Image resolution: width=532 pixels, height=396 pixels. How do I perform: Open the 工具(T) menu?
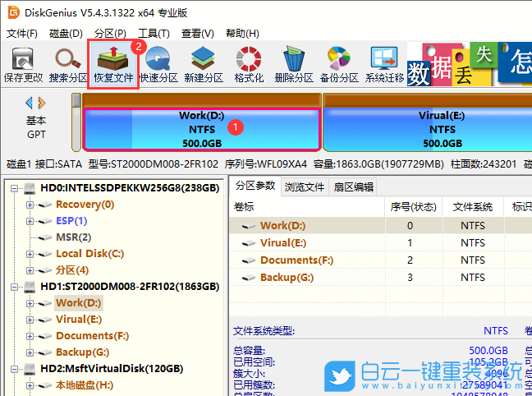coord(154,34)
